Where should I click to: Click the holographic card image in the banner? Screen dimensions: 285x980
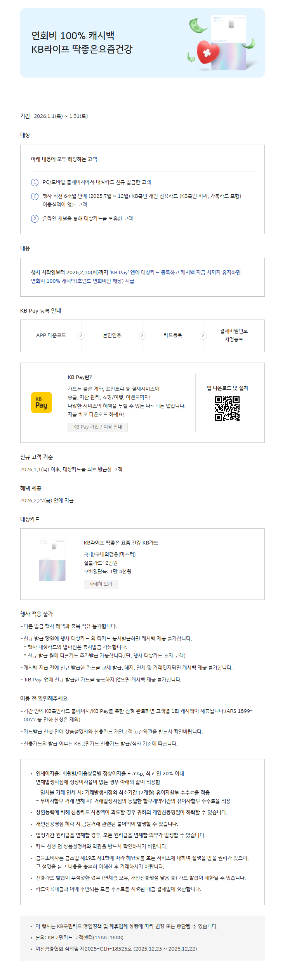click(229, 43)
